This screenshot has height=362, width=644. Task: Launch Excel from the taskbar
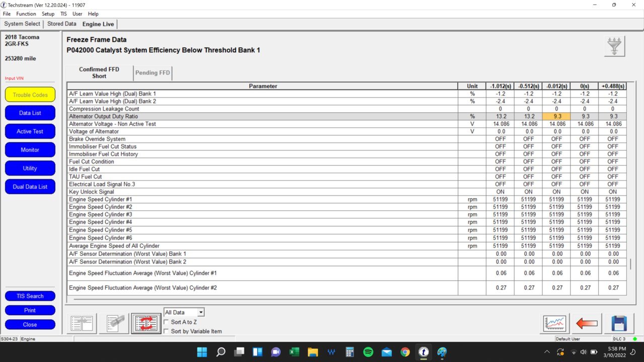coord(294,352)
